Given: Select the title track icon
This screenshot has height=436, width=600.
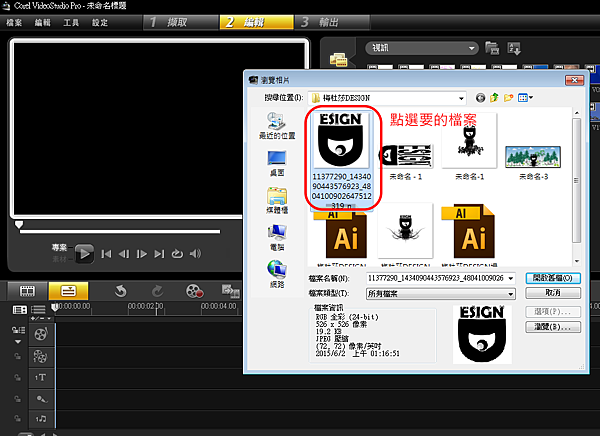Looking at the screenshot, I should 41,378.
